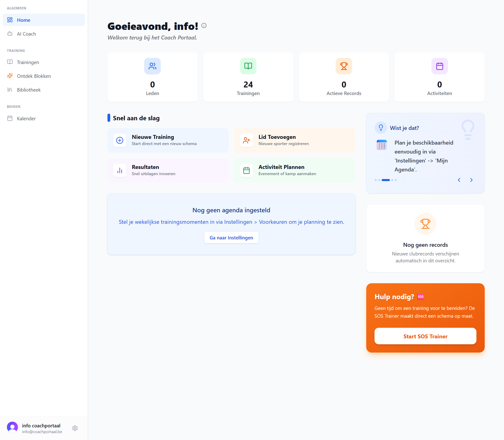Select Home in the sidebar navigation
Screen dimensions: 504x440
tap(24, 20)
